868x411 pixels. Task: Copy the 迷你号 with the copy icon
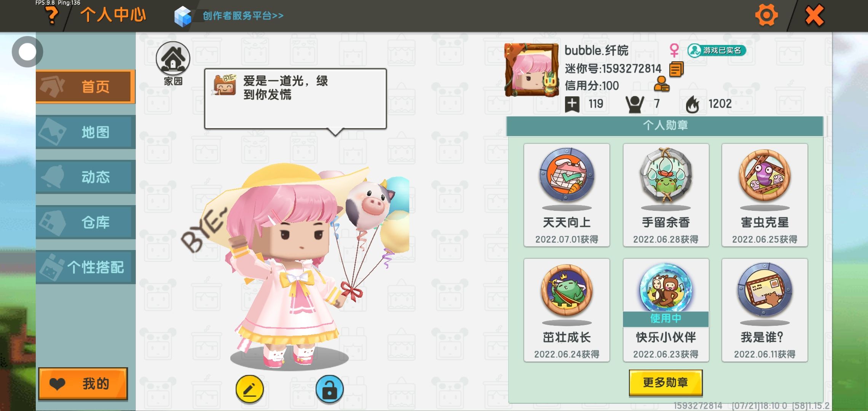[x=676, y=69]
